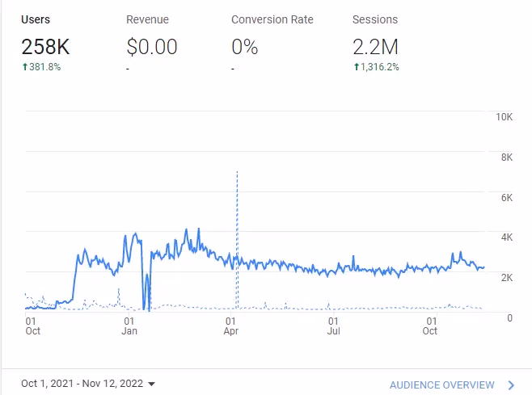This screenshot has height=395, width=532.
Task: Click the 01 Jan x-axis label
Action: click(x=129, y=326)
